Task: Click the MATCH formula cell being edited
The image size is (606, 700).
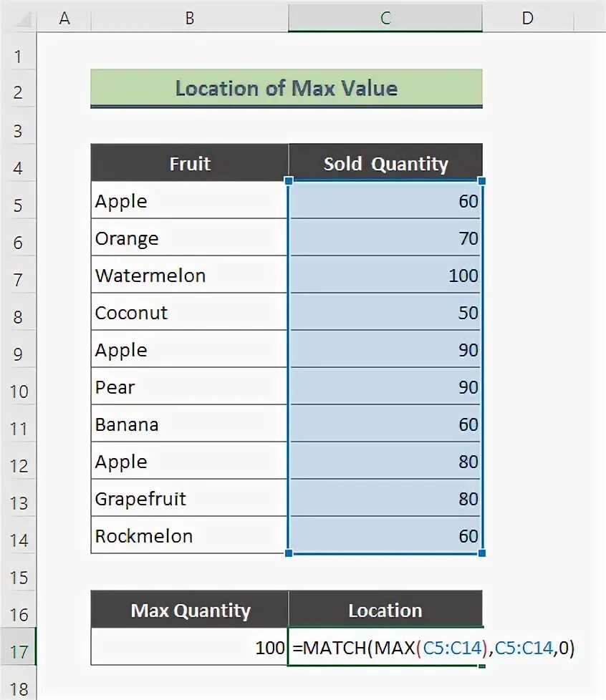Action: click(385, 647)
